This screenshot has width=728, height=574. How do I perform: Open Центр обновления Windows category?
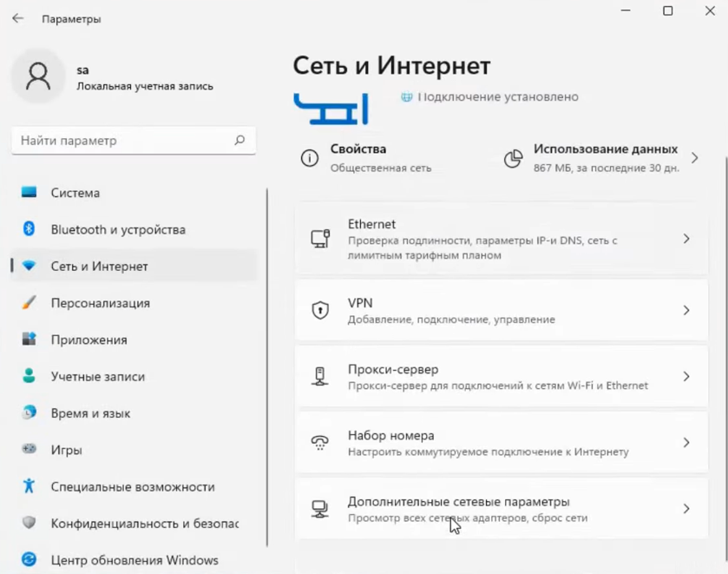click(134, 559)
